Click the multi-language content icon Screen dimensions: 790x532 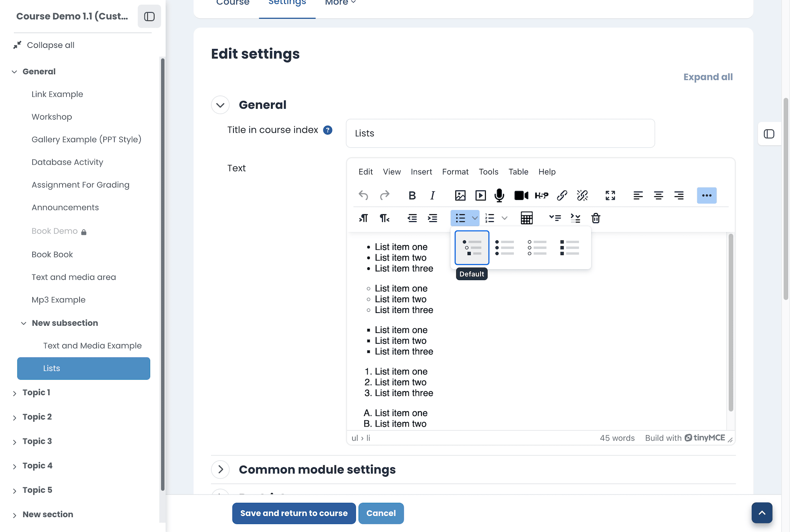pos(555,218)
